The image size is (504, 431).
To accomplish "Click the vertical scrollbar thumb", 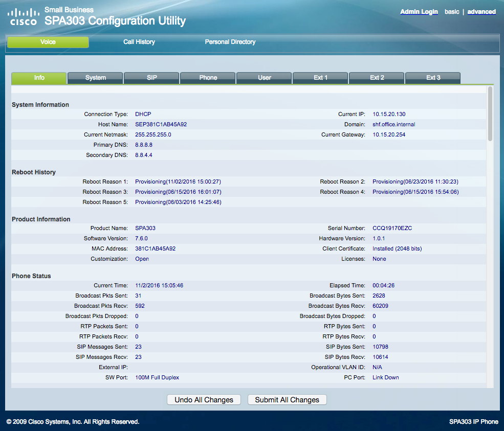I will 490,114.
